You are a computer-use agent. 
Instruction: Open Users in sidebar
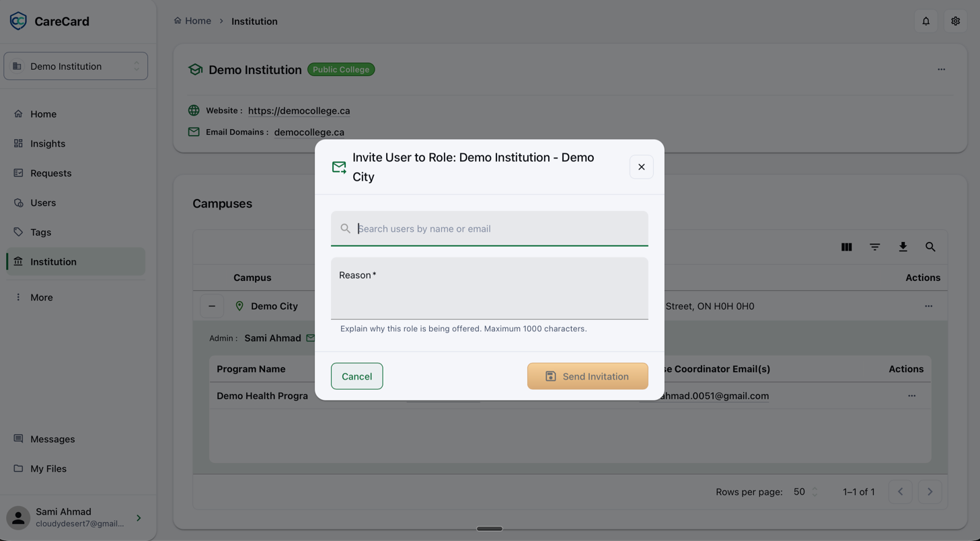[76, 202]
